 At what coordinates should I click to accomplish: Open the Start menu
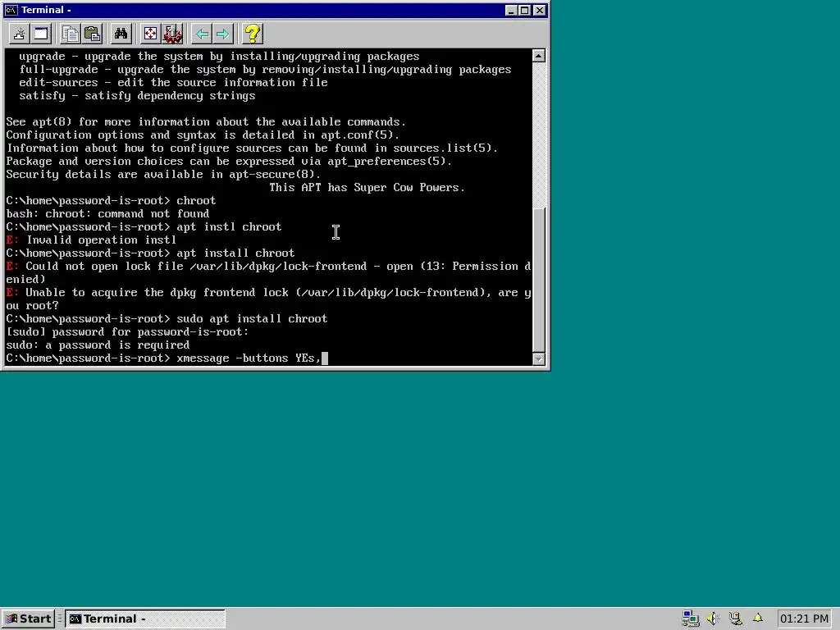pos(28,619)
